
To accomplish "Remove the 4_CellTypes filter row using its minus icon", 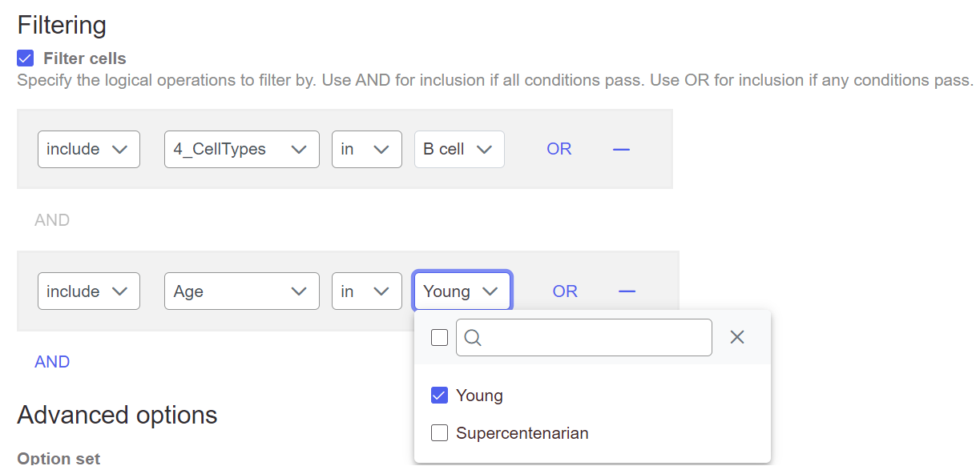I will point(621,149).
